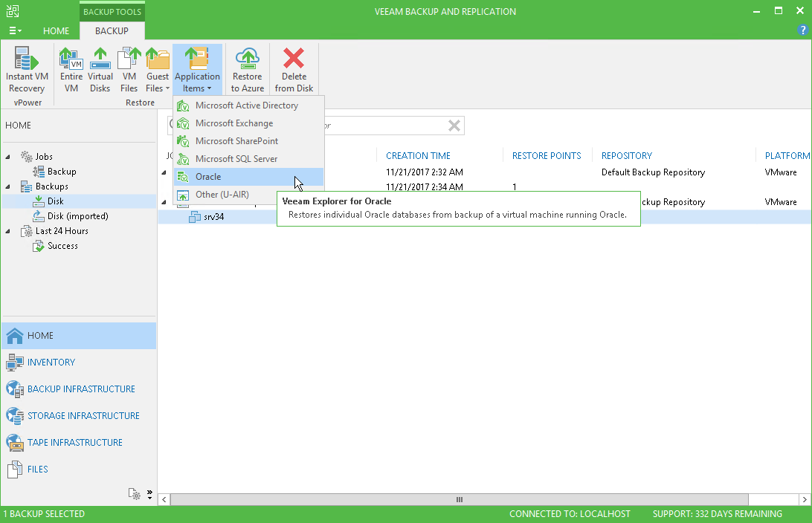Choose Other (U-AIR) menu item
Viewport: 812px width, 523px height.
click(x=248, y=195)
